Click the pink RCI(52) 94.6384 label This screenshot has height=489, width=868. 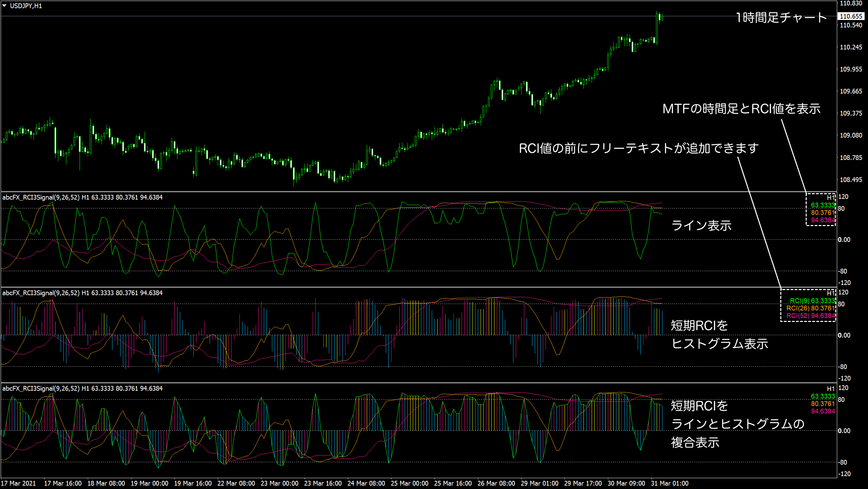click(810, 315)
